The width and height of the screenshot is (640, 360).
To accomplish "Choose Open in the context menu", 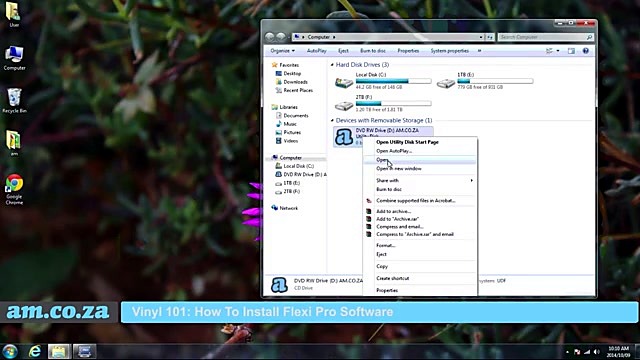I will tap(419, 160).
